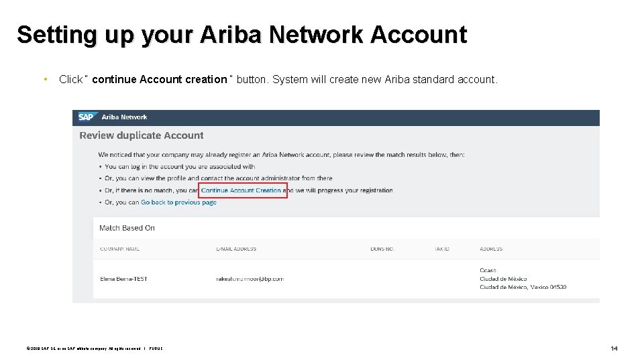
Task: Click the DUNS No. column header
Action: [382, 249]
